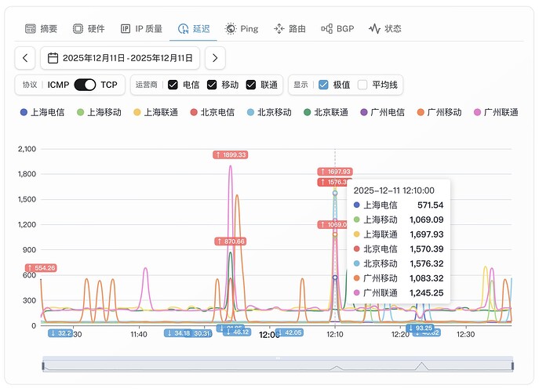Disable the 极值 extreme values checkbox
Viewport: 539px width, 392px height.
[323, 85]
